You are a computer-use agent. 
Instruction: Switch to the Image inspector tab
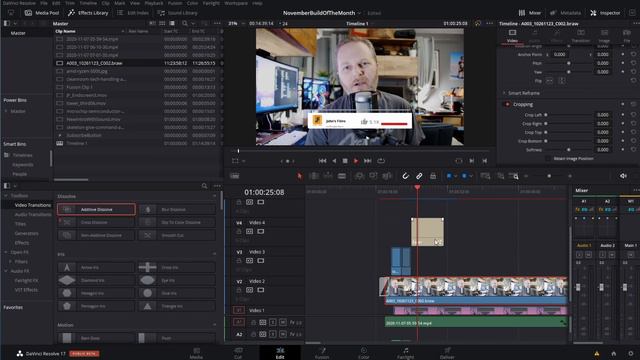tap(604, 36)
